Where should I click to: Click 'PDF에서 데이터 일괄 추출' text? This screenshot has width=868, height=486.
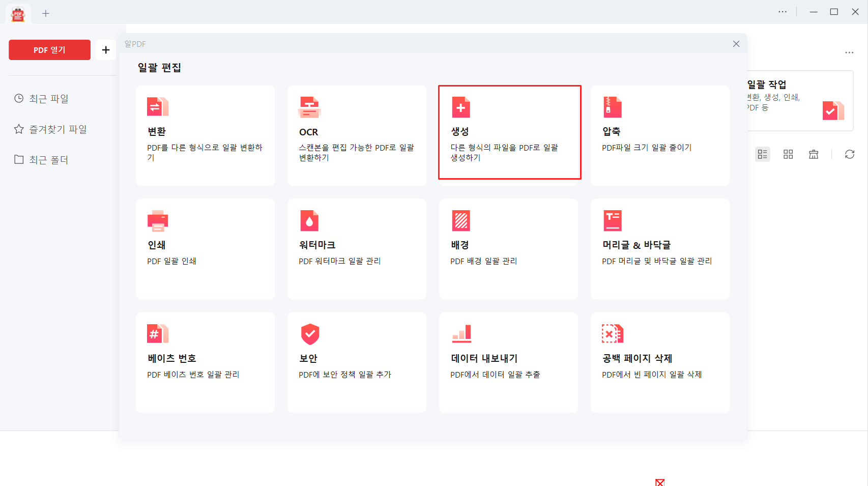(x=495, y=375)
